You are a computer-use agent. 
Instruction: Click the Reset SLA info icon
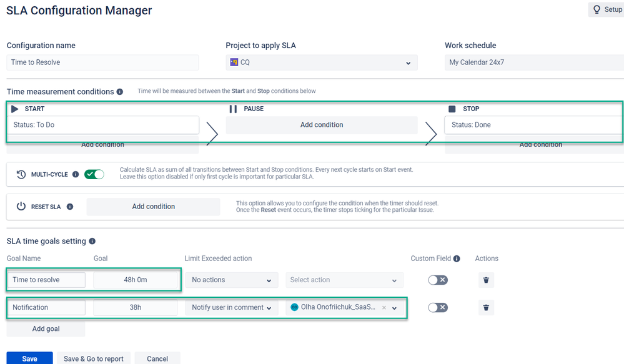click(70, 207)
